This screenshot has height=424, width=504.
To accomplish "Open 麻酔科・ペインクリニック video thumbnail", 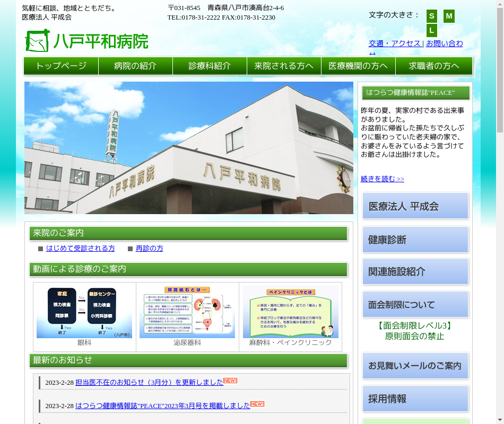I will pos(290,312).
